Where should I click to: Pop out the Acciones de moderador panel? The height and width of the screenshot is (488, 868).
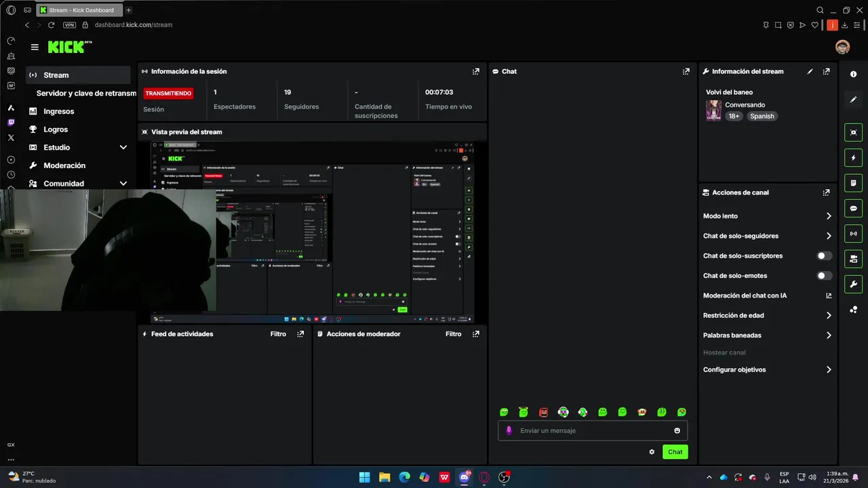(476, 333)
